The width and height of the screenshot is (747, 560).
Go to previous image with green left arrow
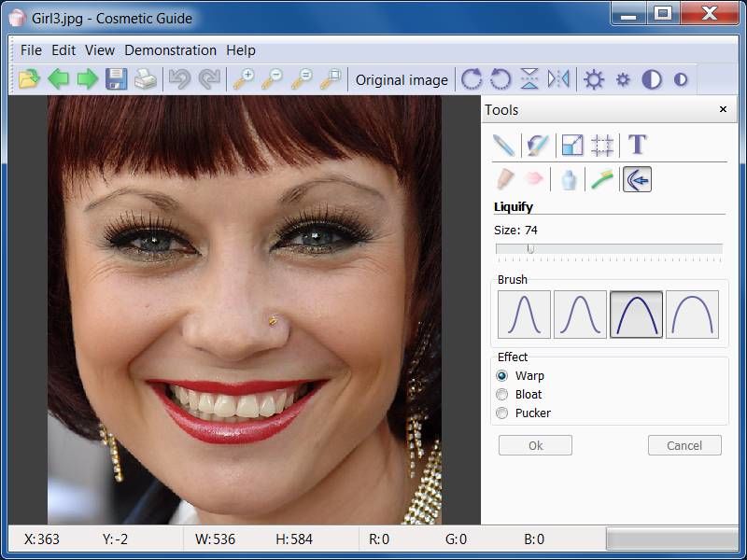click(59, 79)
